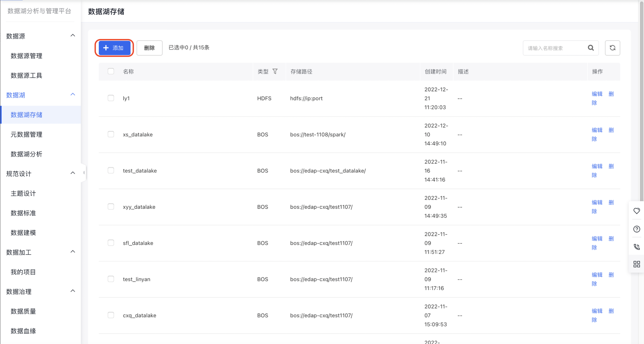
Task: Click 编辑 link for sfl_datalake
Action: (x=597, y=239)
